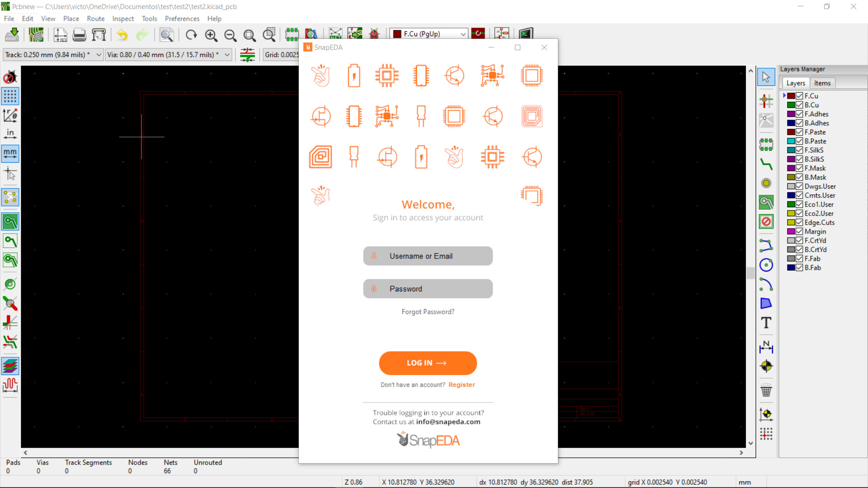
Task: Click the info@snapeda.com contact link
Action: pyautogui.click(x=448, y=422)
